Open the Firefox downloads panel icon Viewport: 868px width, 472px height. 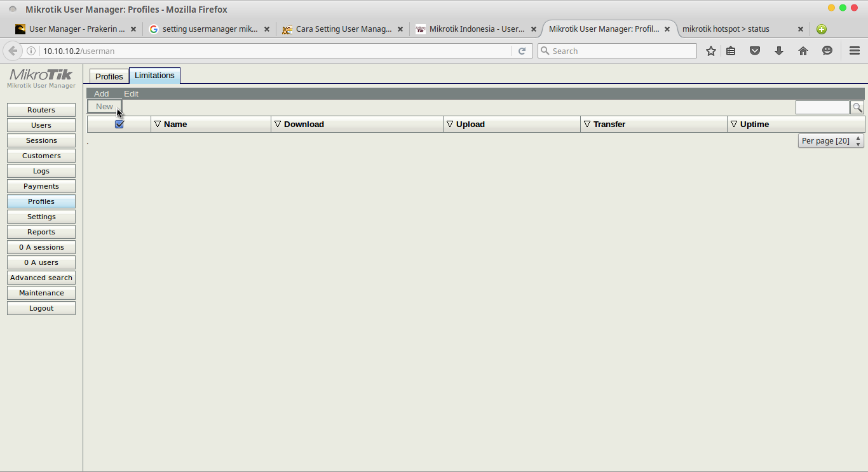tap(779, 50)
